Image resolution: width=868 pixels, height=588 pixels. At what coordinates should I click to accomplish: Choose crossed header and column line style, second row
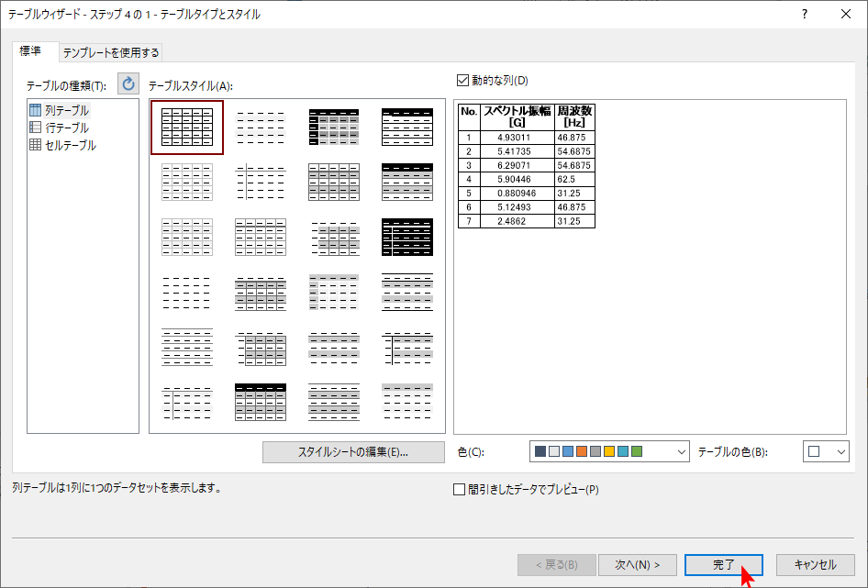[x=261, y=183]
